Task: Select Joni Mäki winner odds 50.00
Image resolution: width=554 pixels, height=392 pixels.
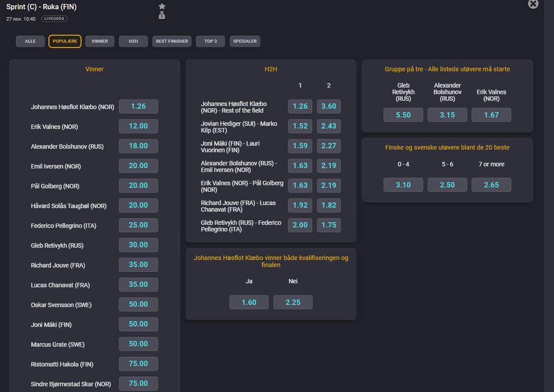Action: pyautogui.click(x=138, y=325)
